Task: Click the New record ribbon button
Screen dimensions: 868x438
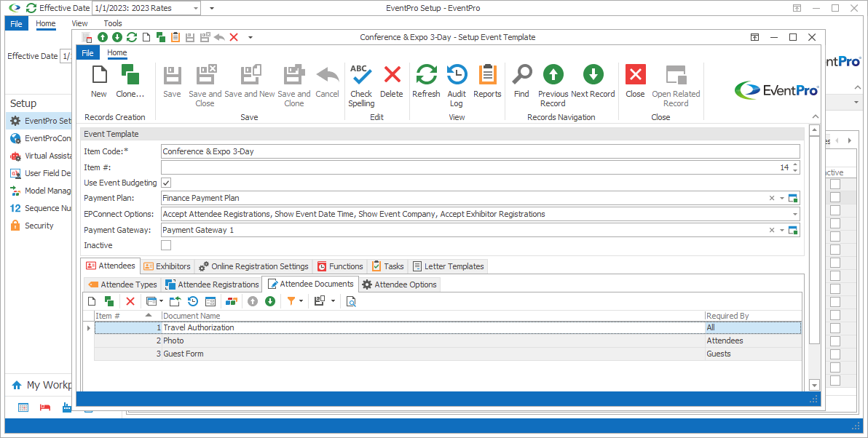Action: [x=99, y=81]
